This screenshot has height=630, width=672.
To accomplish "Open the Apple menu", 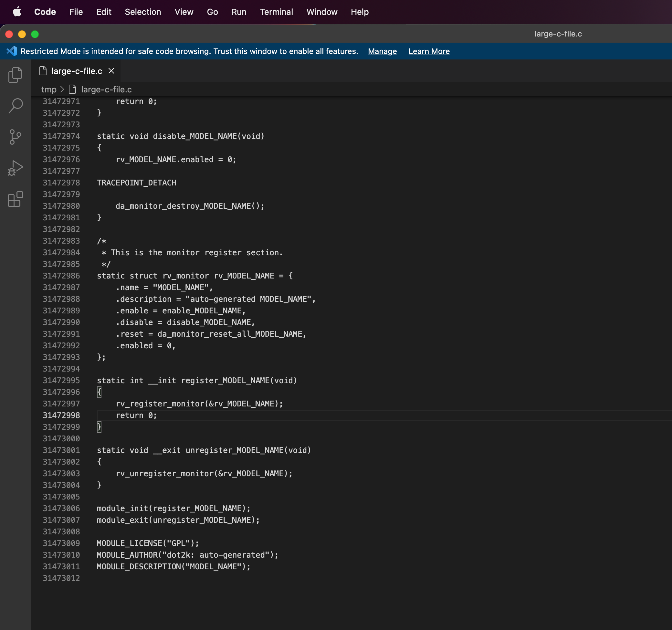I will tap(17, 12).
